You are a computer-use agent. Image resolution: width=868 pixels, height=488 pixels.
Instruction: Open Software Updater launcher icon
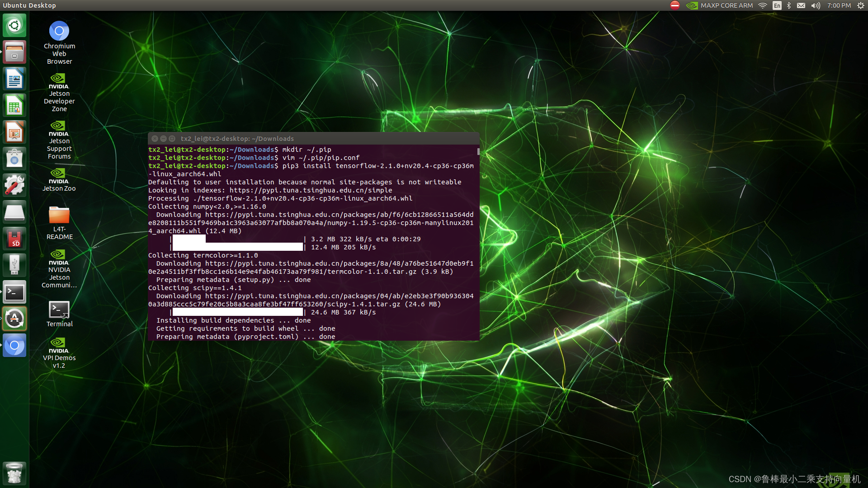point(14,319)
